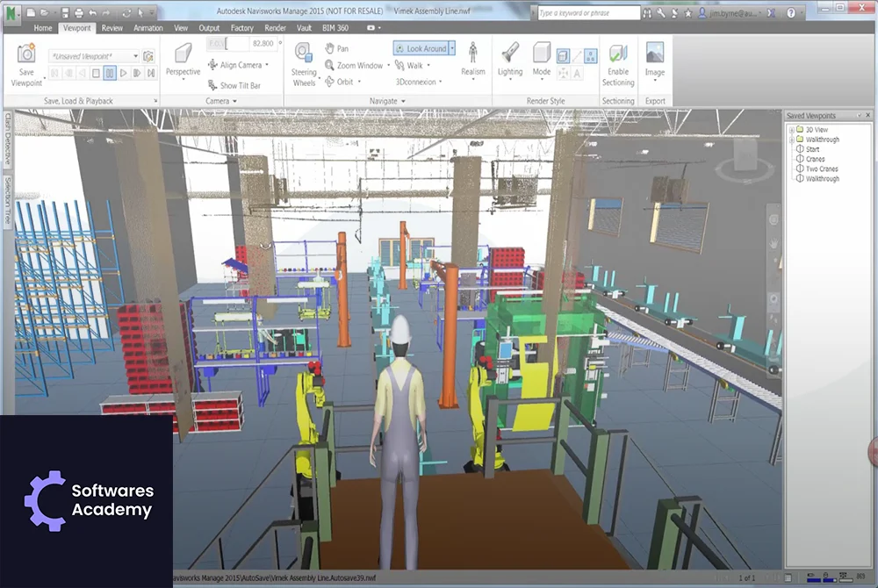Click the Refresh icon in quick access toolbar
This screenshot has height=588, width=878.
(x=126, y=12)
